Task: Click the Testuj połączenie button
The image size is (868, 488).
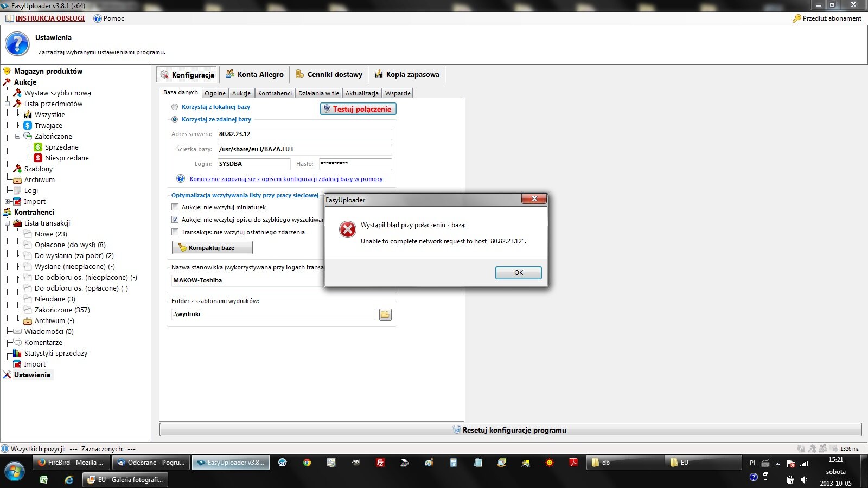Action: (x=358, y=109)
